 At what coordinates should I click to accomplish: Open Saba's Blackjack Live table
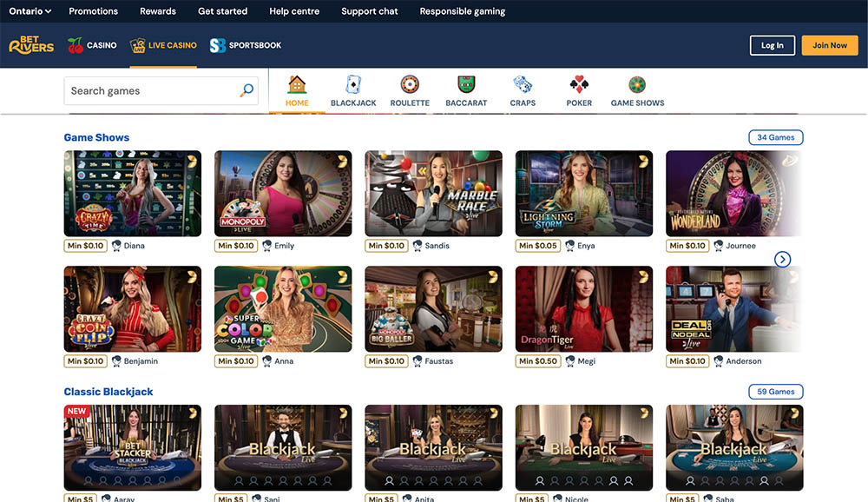734,447
